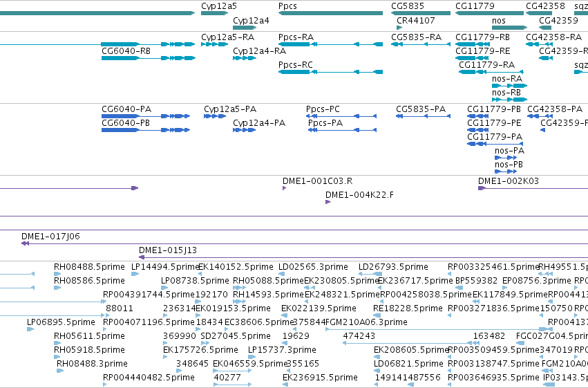Open the FGM210A06.3prime EST label
588x388 pixels.
pos(366,322)
